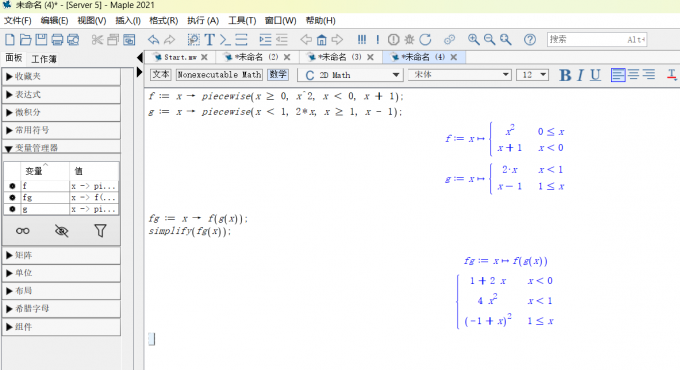Click the filter funnel in the variable manager
This screenshot has width=680, height=370.
coord(100,231)
